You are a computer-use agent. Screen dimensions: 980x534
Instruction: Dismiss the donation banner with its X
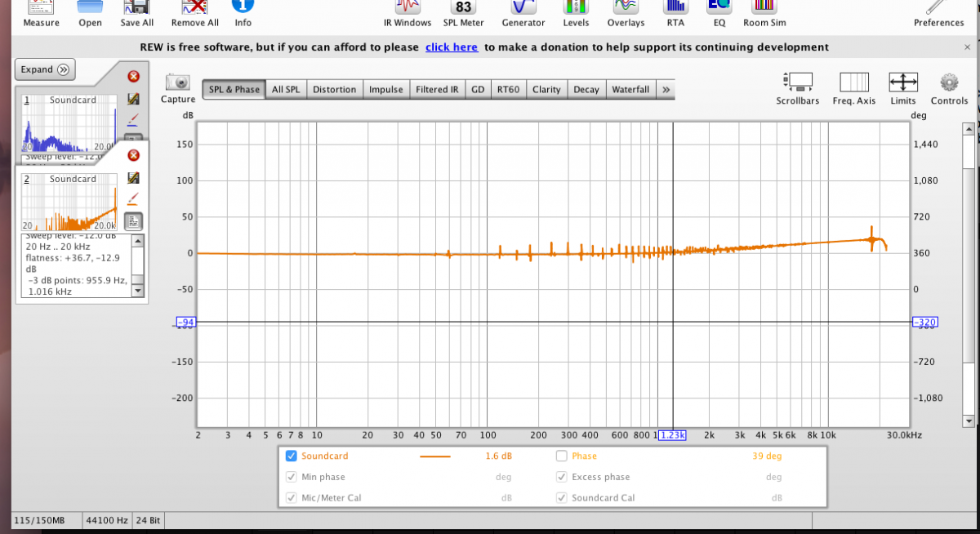point(969,49)
